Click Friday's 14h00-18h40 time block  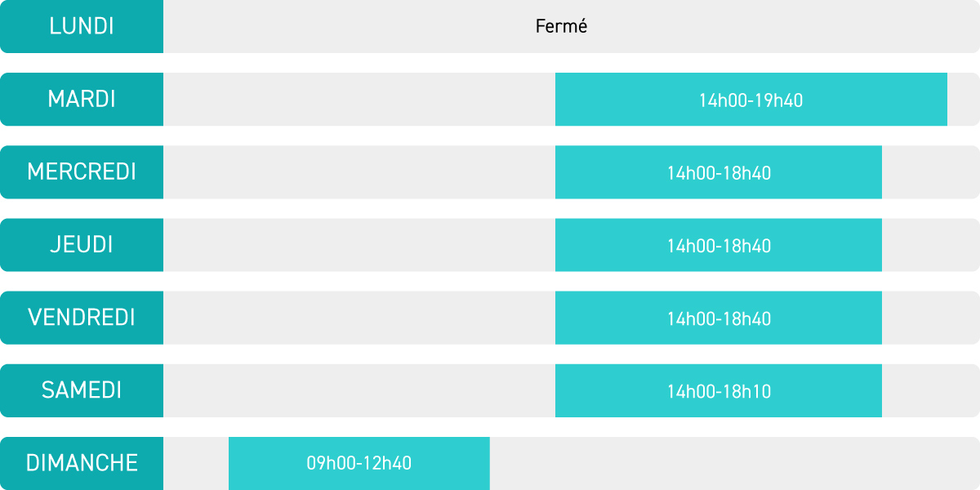[x=719, y=317]
